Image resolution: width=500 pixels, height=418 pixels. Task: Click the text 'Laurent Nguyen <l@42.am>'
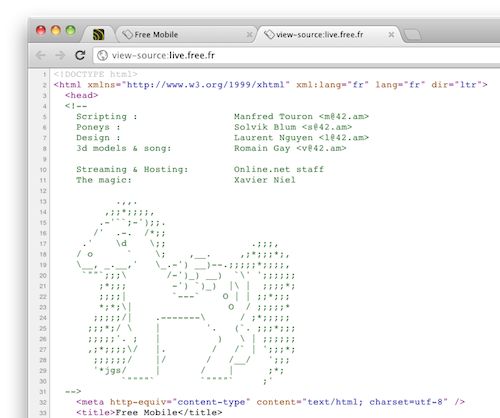(x=301, y=138)
